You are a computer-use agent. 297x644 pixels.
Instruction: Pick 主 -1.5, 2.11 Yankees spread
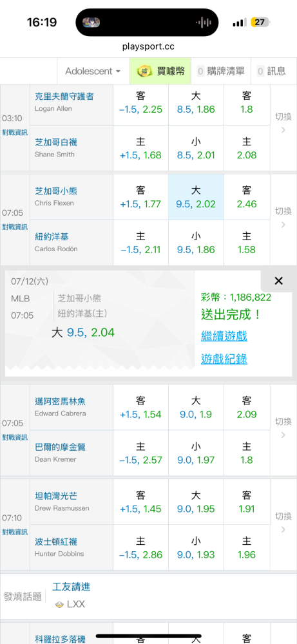(140, 243)
